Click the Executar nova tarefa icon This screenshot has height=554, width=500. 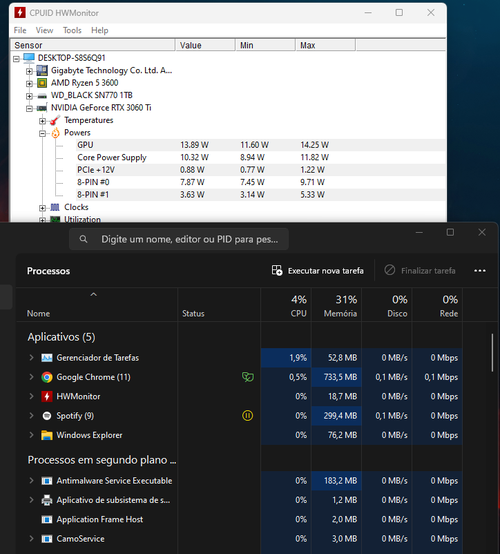277,271
